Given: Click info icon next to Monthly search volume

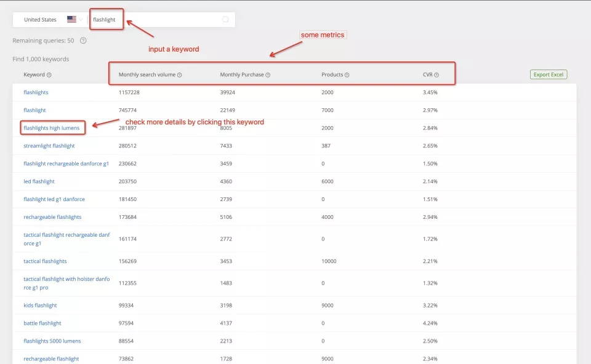Looking at the screenshot, I should pos(179,75).
